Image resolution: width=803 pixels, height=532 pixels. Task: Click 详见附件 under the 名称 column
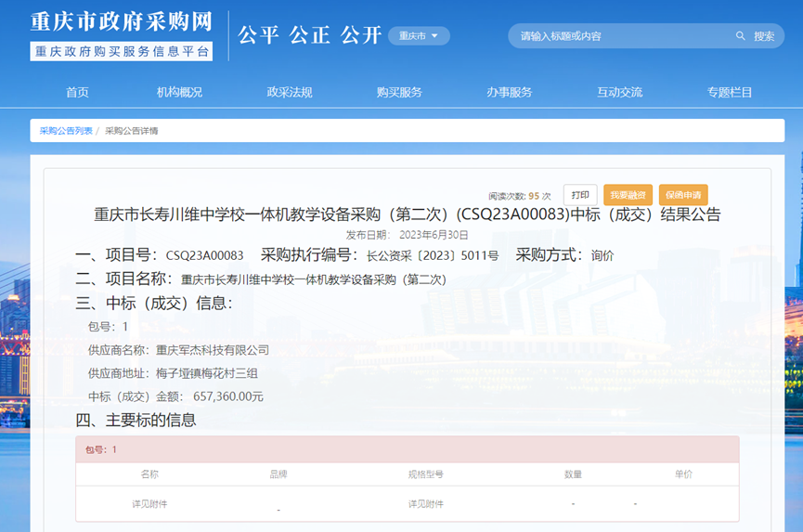[x=149, y=504]
